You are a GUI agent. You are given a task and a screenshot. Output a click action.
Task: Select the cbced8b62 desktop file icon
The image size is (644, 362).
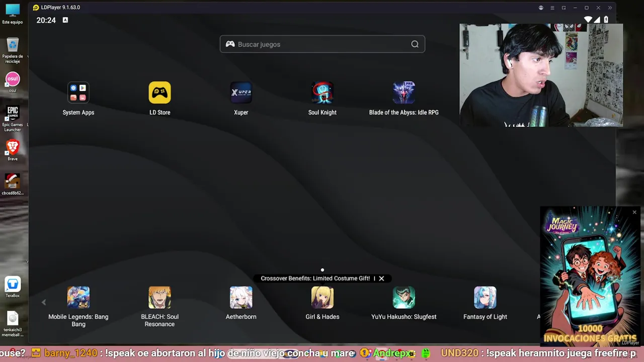click(13, 185)
